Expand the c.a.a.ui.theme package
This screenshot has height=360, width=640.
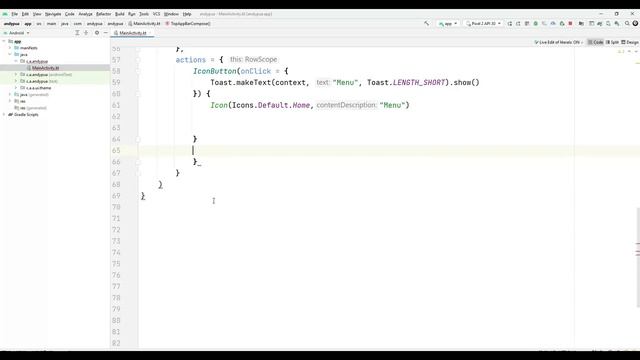tap(16, 88)
